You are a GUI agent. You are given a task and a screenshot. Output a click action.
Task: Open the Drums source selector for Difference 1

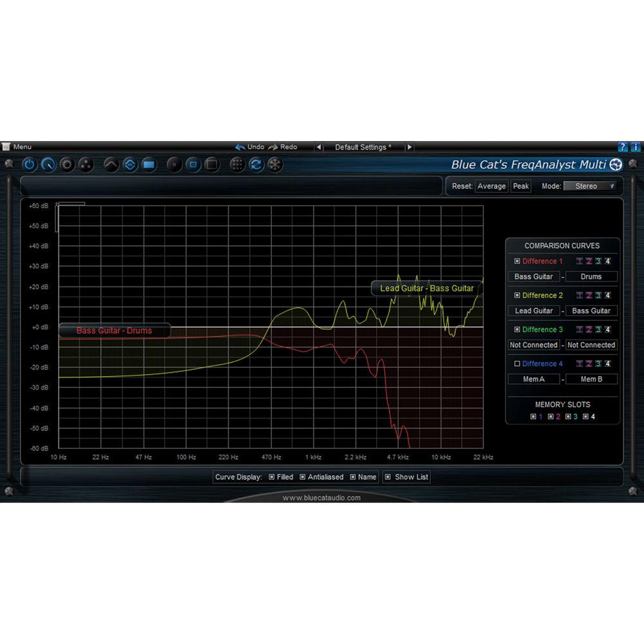pos(591,276)
